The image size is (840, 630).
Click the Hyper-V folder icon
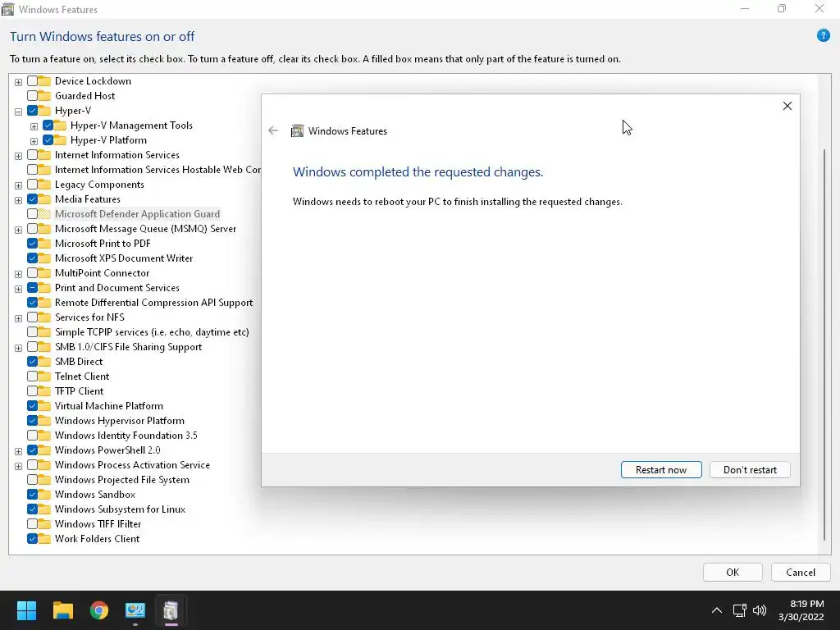44,111
